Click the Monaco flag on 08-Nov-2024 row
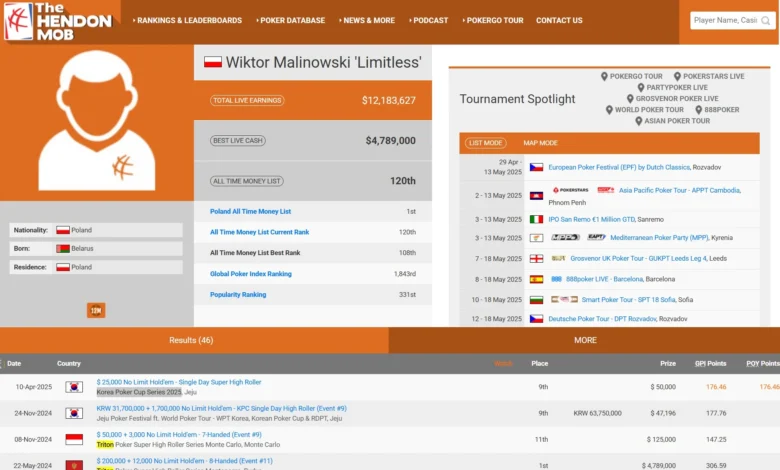The width and height of the screenshot is (780, 470). pyautogui.click(x=74, y=440)
